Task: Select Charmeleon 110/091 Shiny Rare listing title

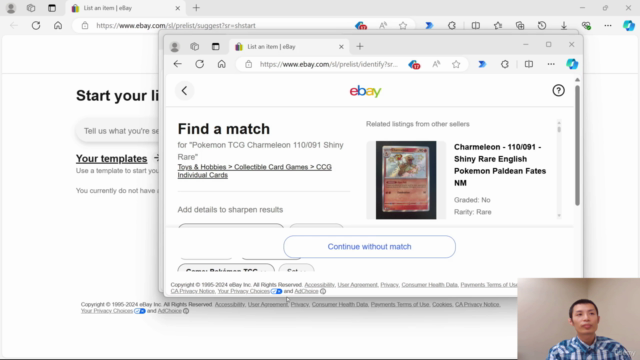Action: tap(500, 165)
